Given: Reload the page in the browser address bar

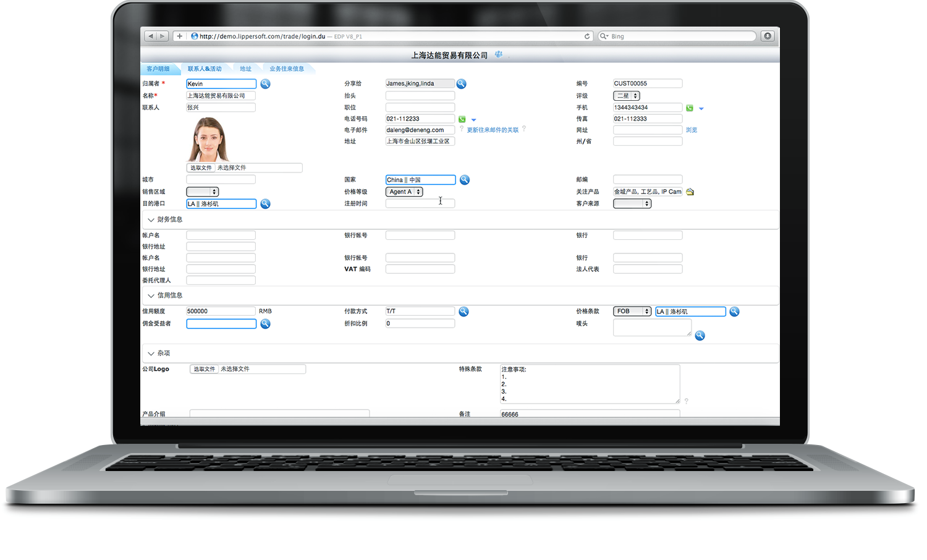Looking at the screenshot, I should pyautogui.click(x=587, y=36).
